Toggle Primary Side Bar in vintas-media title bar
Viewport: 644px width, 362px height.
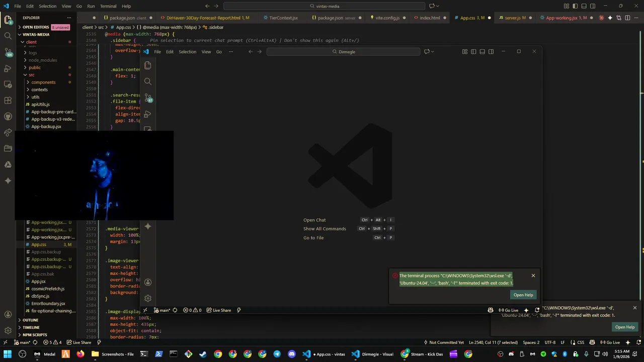[x=575, y=6]
